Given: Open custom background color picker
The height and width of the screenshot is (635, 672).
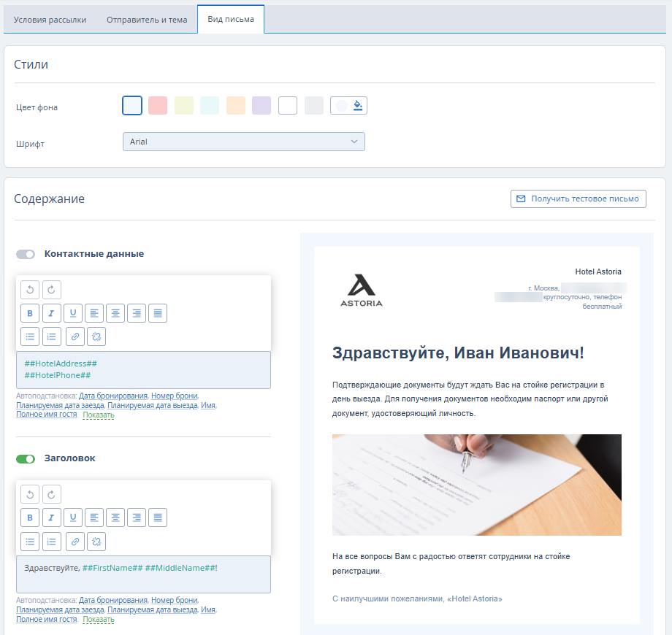Looking at the screenshot, I should tap(349, 105).
